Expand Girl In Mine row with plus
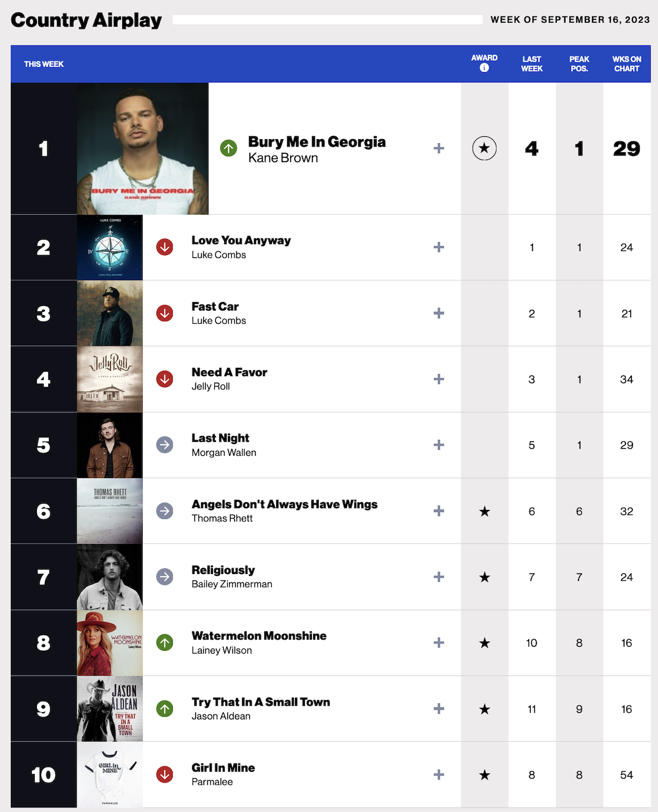Image resolution: width=658 pixels, height=812 pixels. point(439,775)
